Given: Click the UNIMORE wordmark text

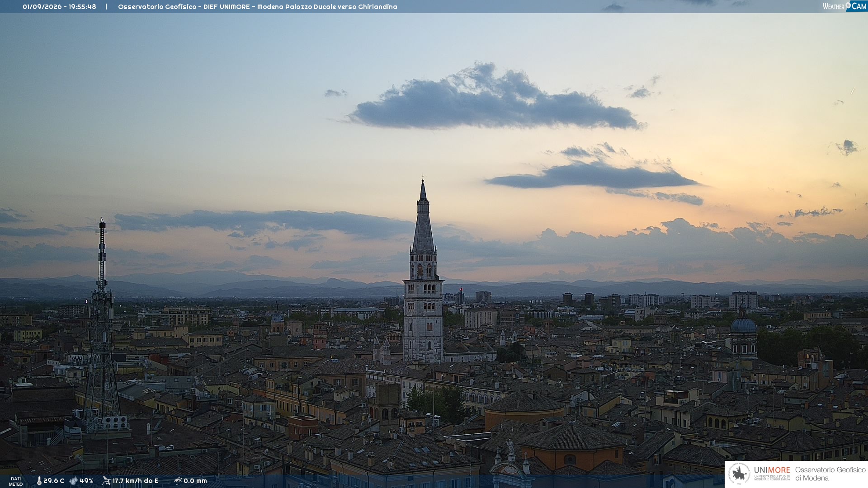Looking at the screenshot, I should tap(772, 470).
